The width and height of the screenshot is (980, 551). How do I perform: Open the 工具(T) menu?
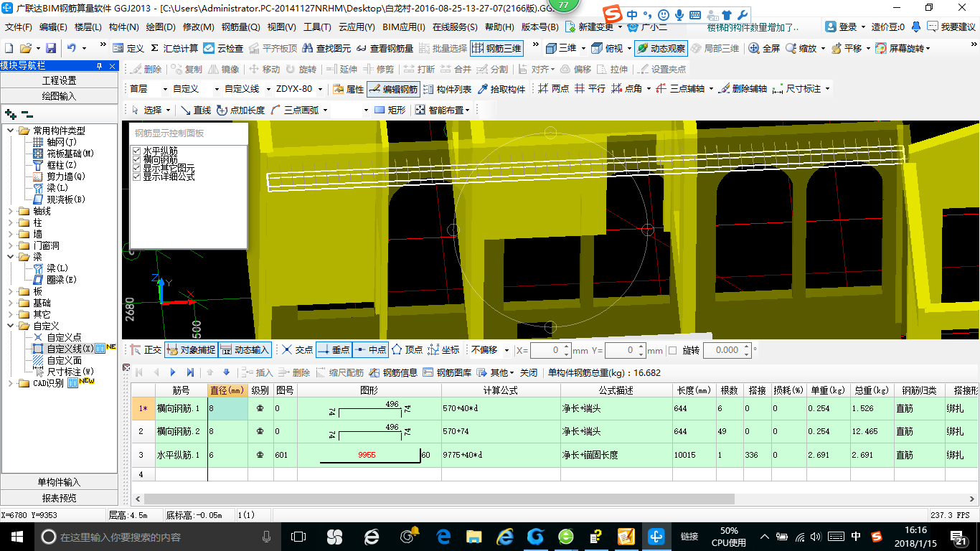pos(318,27)
